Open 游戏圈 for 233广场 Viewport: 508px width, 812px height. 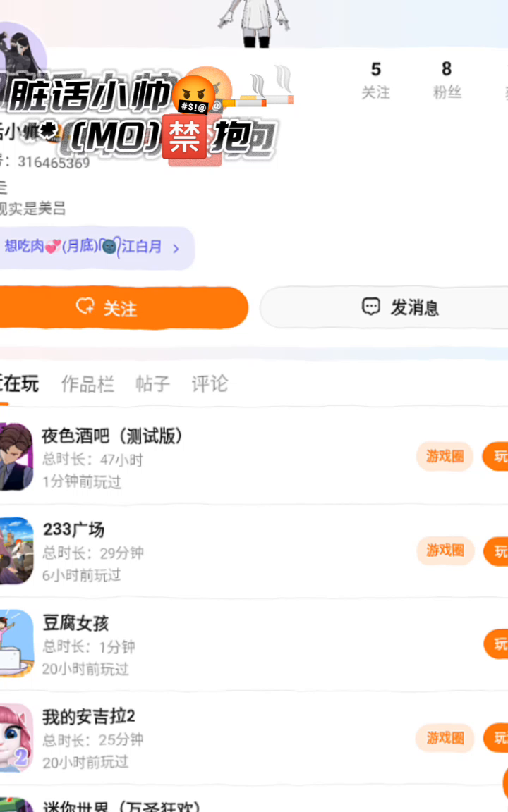click(445, 550)
